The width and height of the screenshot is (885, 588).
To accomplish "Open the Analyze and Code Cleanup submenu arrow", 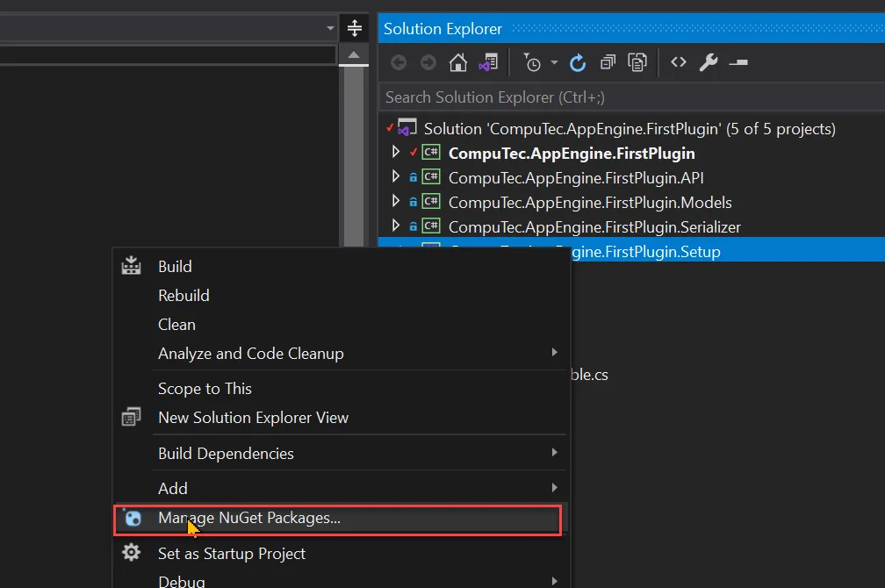I will (x=554, y=354).
